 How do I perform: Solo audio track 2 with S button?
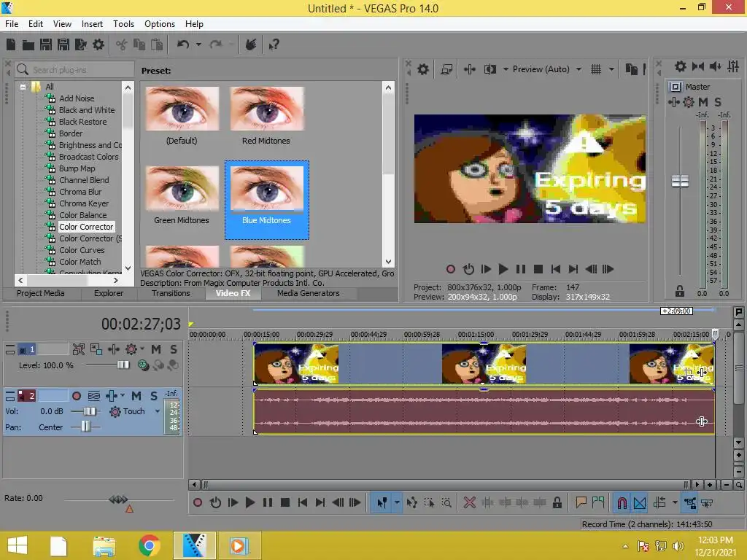click(x=153, y=396)
